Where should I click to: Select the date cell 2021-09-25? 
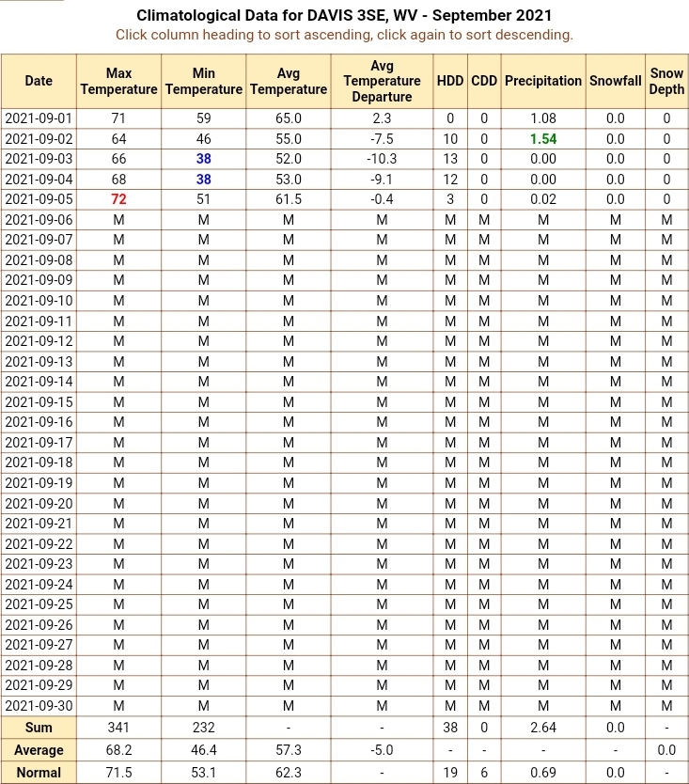tap(39, 604)
